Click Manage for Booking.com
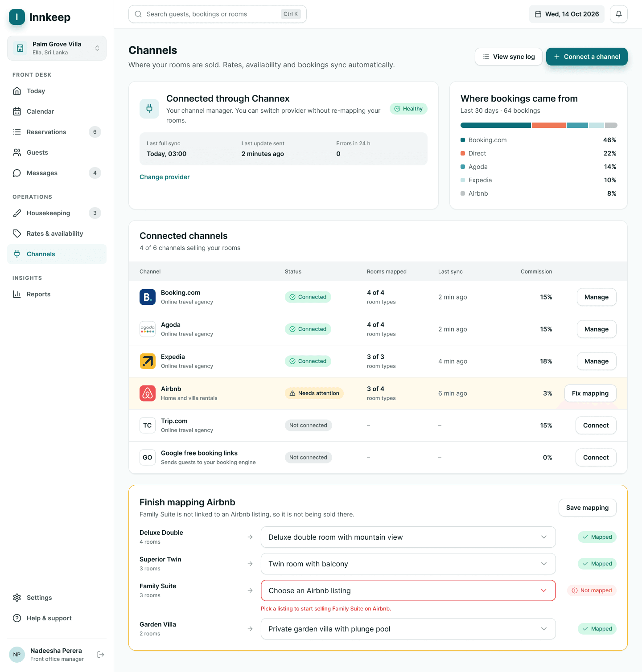 (597, 297)
